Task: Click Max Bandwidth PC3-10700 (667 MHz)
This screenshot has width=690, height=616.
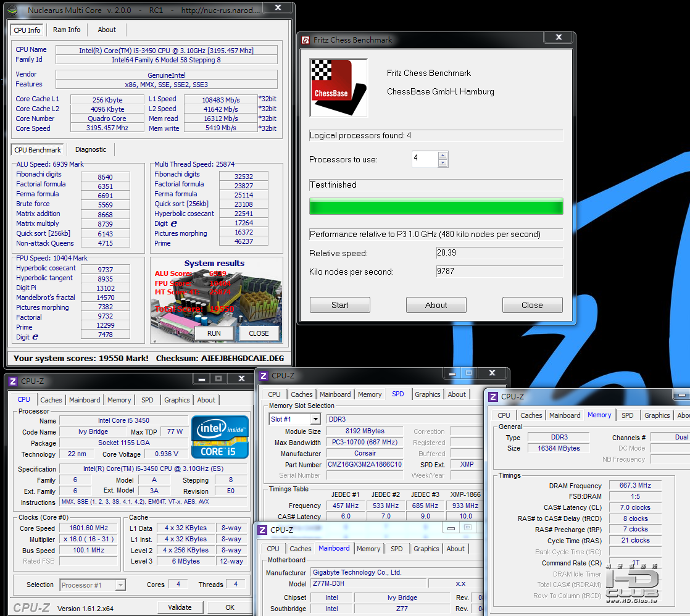Action: [365, 442]
